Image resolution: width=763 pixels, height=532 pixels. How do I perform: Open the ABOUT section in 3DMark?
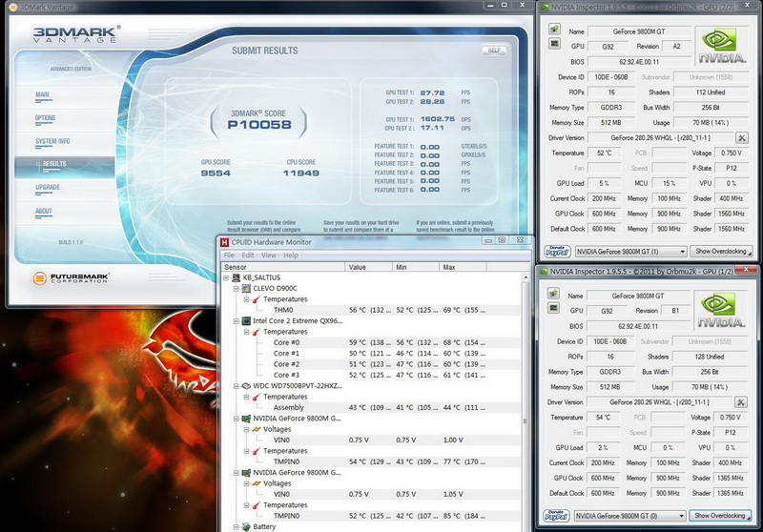(44, 211)
